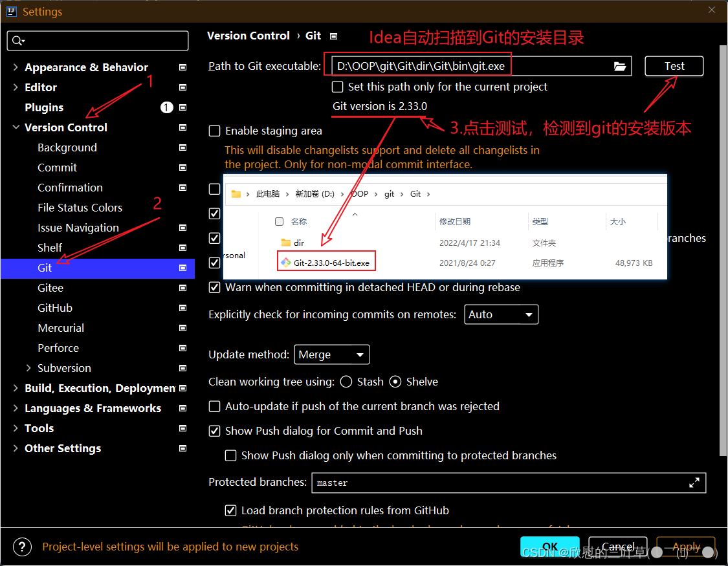Open the Background settings page
Image resolution: width=728 pixels, height=566 pixels.
67,147
